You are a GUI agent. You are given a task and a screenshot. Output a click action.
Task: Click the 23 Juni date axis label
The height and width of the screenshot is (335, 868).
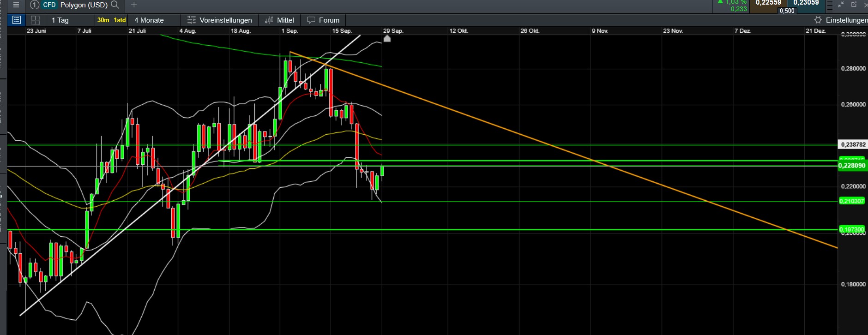(36, 31)
